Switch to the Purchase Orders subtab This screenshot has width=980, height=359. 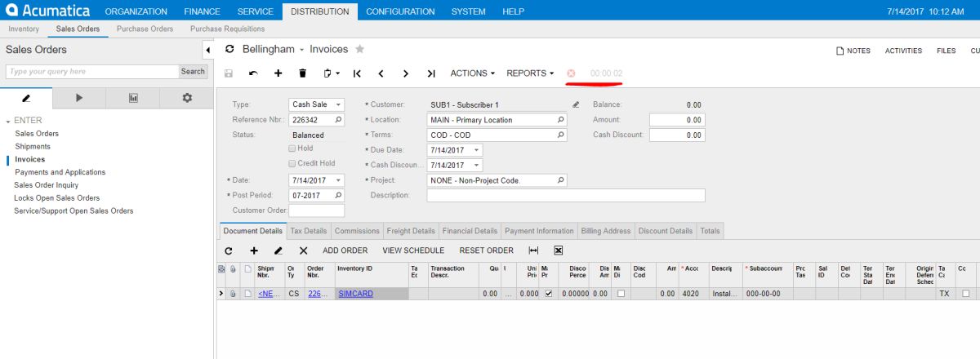tap(145, 29)
